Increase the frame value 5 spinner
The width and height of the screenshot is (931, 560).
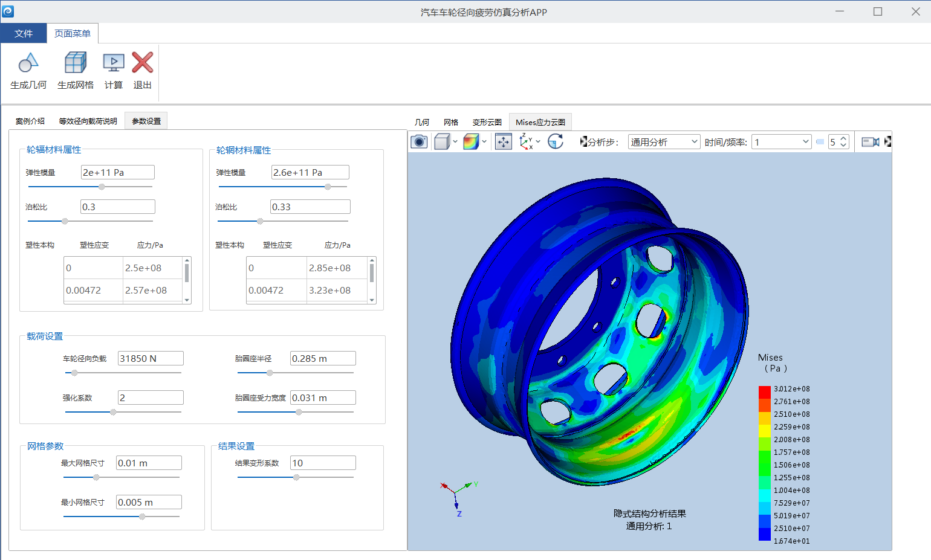click(x=844, y=138)
